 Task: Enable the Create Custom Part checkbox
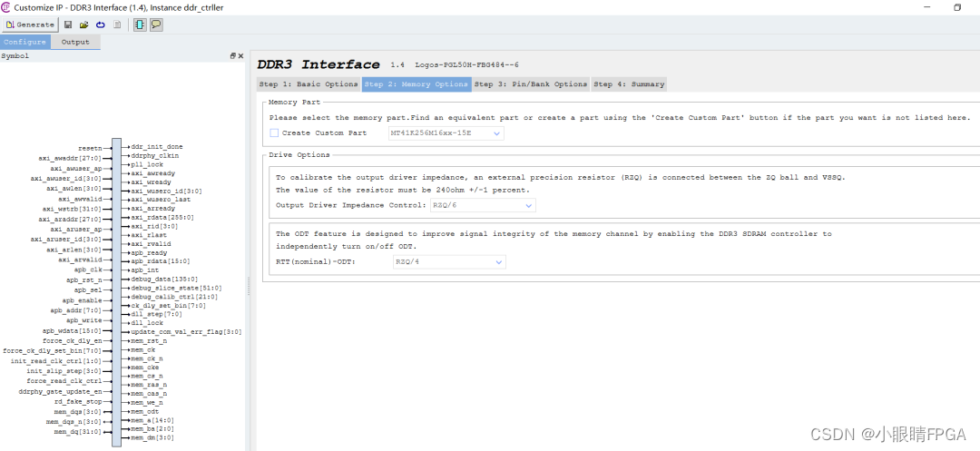point(274,133)
